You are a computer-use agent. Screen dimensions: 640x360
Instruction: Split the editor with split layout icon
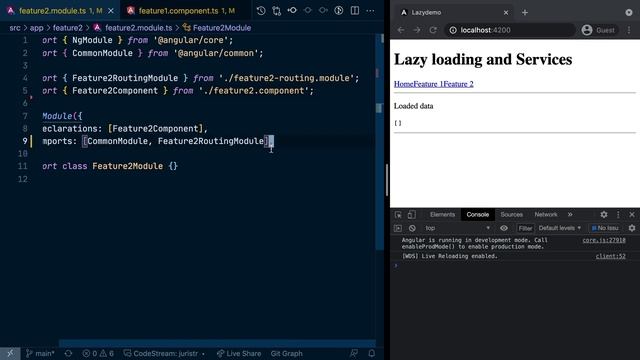pos(355,11)
